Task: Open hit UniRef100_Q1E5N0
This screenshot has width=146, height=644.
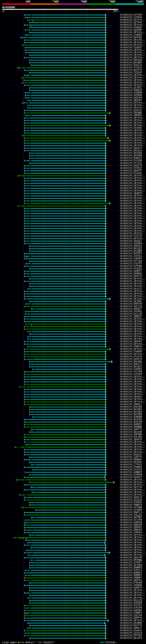Action: [131, 30]
